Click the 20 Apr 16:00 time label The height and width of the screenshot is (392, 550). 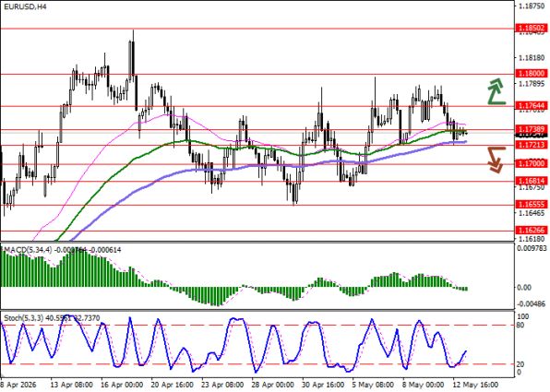coord(173,385)
